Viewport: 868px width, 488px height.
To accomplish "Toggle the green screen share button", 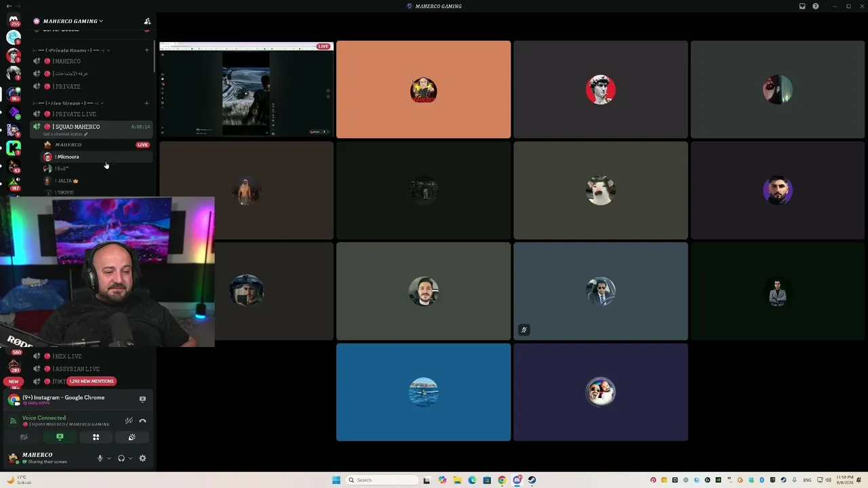I will click(60, 437).
